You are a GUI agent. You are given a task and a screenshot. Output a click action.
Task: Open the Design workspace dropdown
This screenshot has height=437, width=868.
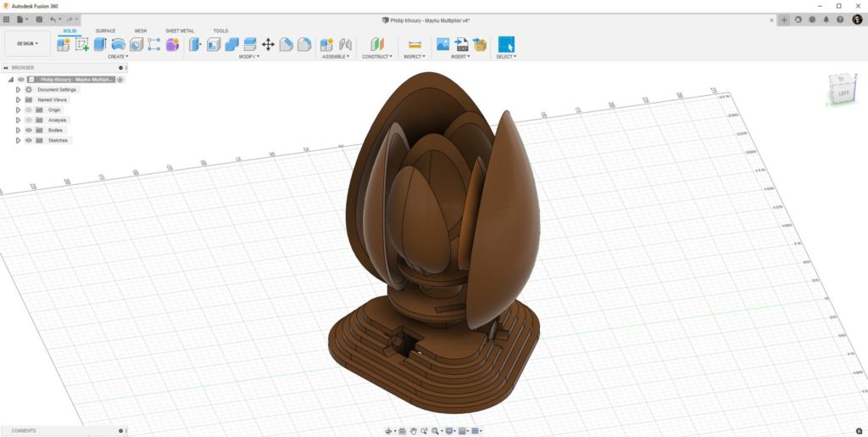pos(27,43)
